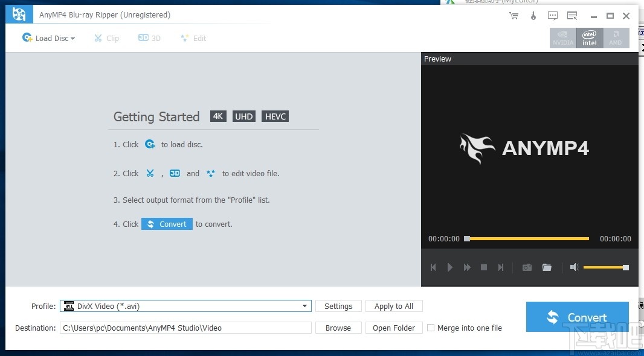This screenshot has height=356, width=644.
Task: Skip to next chapter in preview
Action: coord(501,267)
